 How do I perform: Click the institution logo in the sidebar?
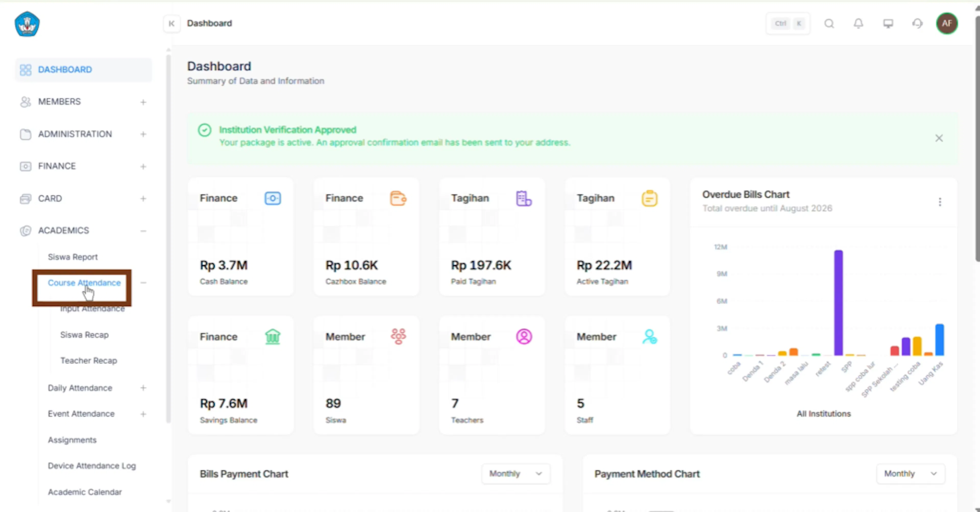[27, 24]
